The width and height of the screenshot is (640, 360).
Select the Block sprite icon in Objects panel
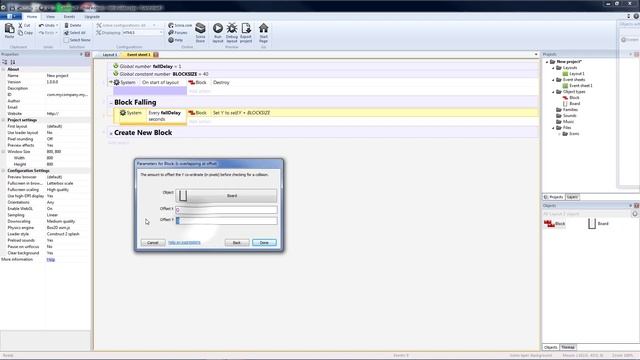click(549, 223)
